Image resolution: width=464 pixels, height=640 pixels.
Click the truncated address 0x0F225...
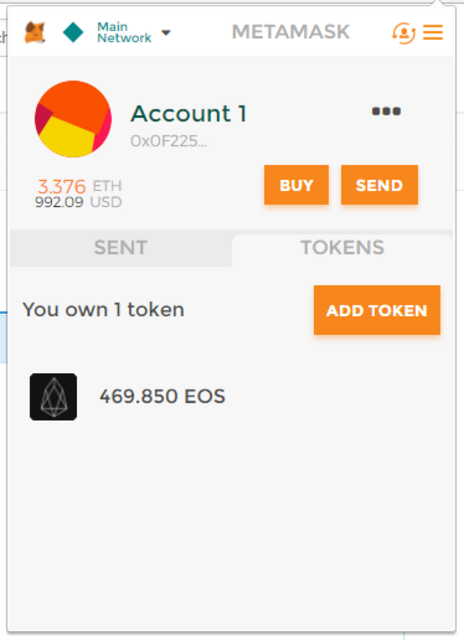(x=169, y=141)
